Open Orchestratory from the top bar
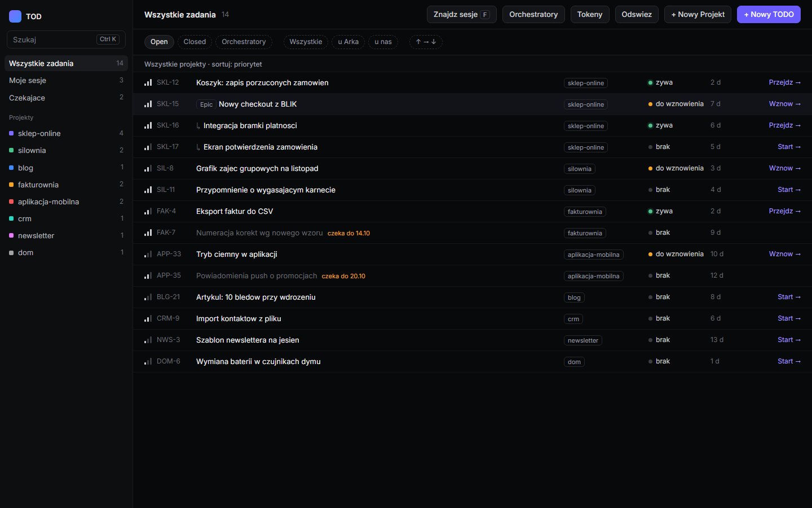 tap(533, 15)
